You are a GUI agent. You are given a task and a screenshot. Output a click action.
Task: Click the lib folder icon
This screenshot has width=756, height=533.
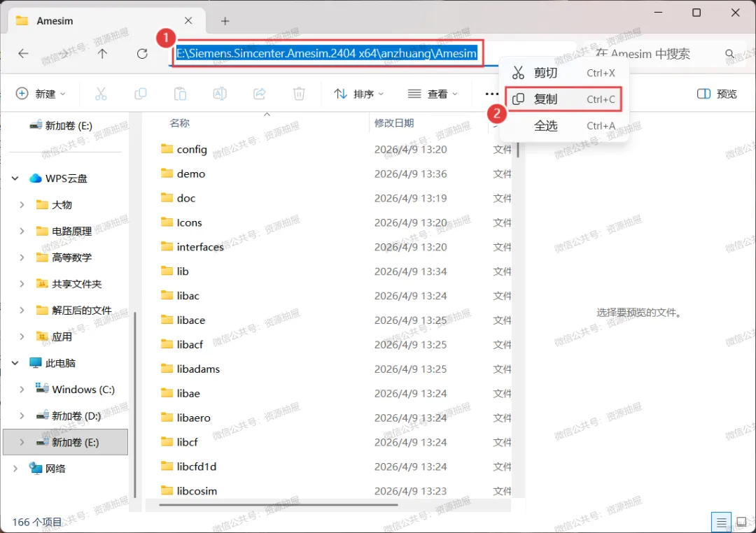click(167, 271)
